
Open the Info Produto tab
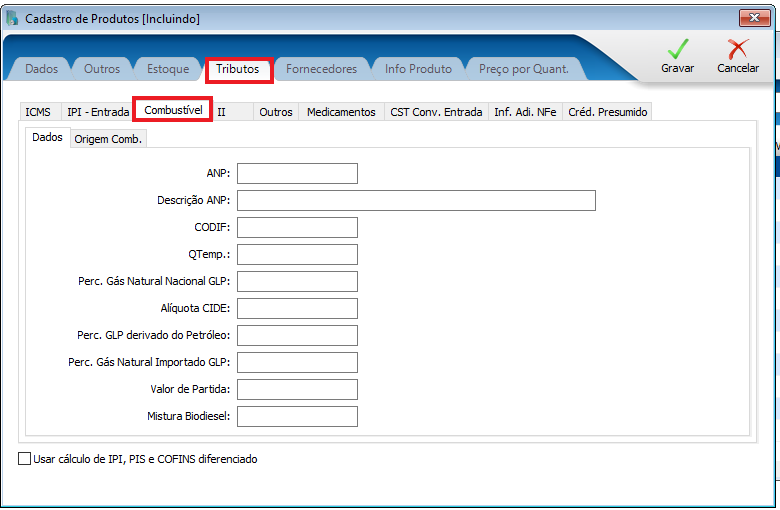click(418, 69)
